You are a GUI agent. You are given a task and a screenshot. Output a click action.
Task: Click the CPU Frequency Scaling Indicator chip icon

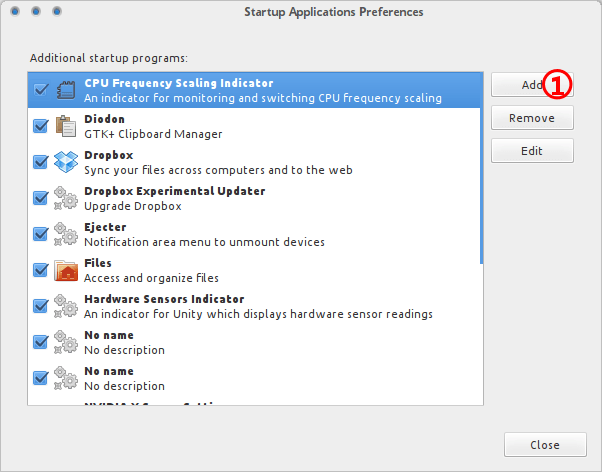pyautogui.click(x=66, y=90)
